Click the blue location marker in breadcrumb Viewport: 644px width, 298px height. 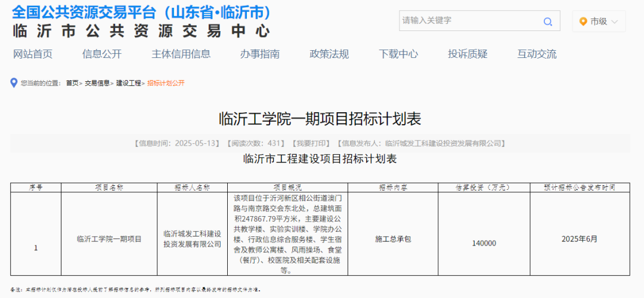[x=14, y=83]
